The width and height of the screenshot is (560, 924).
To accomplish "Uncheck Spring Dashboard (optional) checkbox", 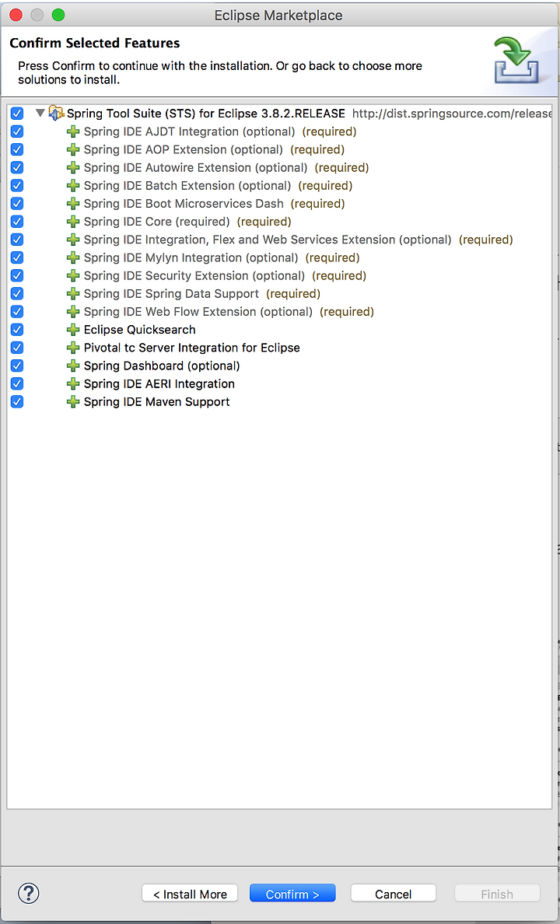I will point(17,366).
